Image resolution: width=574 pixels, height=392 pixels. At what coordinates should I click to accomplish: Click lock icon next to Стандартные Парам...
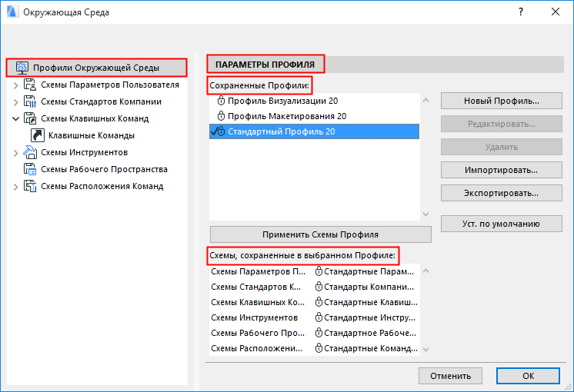(319, 271)
